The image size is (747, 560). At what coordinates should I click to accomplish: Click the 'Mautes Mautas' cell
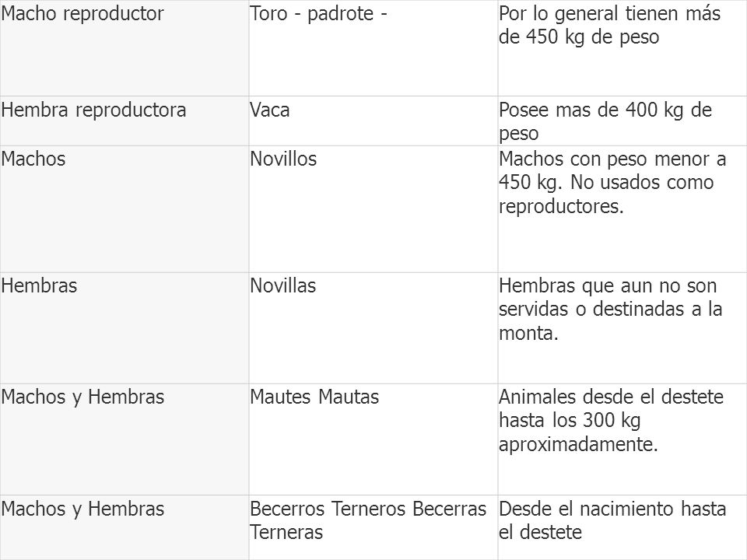tap(373, 439)
